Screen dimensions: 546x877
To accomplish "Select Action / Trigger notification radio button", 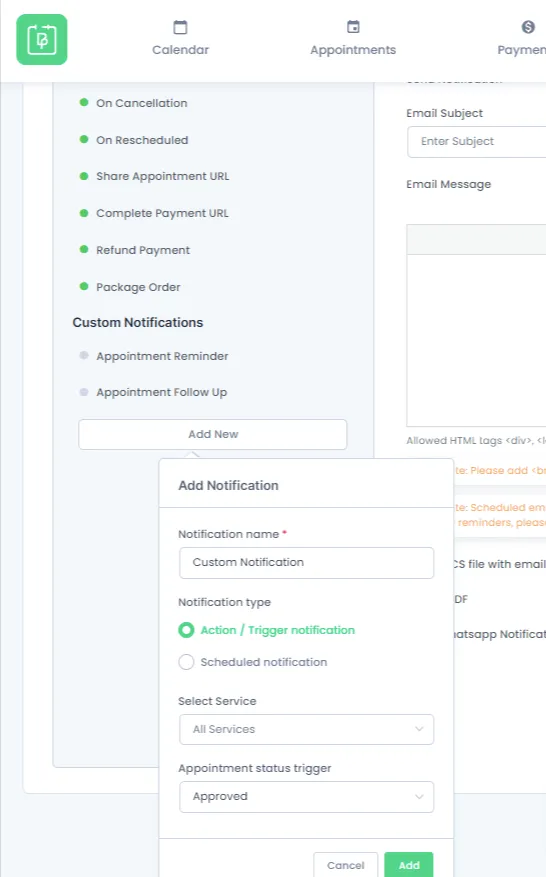I will click(x=186, y=630).
